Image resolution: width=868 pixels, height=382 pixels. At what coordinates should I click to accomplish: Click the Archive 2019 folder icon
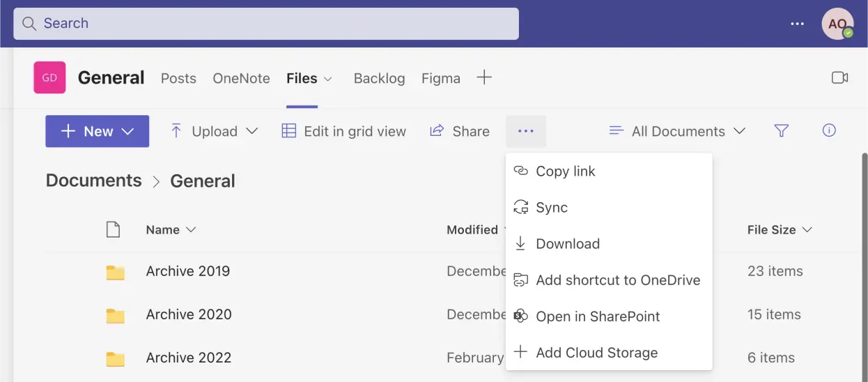coord(115,272)
